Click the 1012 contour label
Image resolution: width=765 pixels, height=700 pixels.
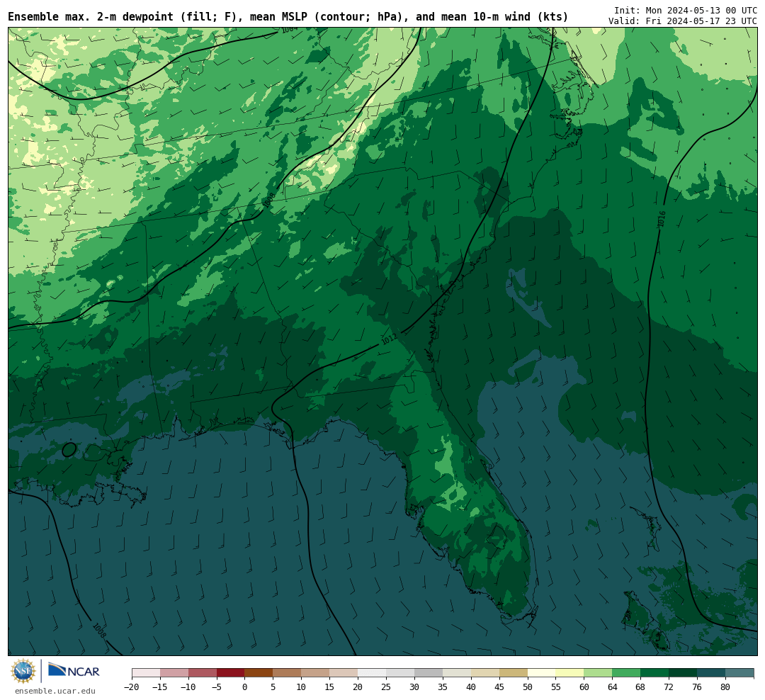389,338
